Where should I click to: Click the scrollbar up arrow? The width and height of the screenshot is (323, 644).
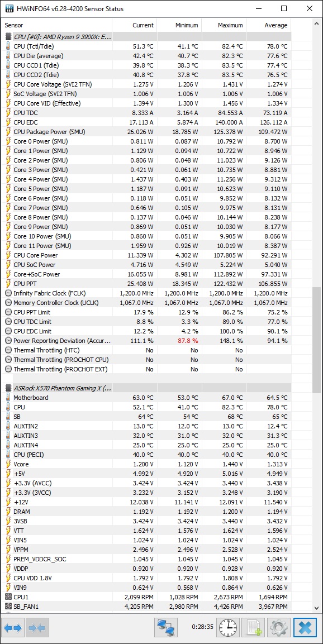tap(316, 24)
